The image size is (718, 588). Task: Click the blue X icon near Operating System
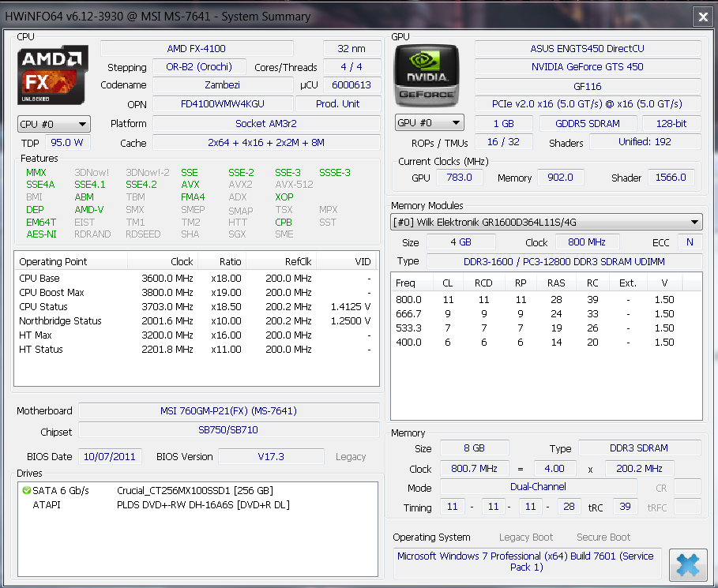point(688,564)
